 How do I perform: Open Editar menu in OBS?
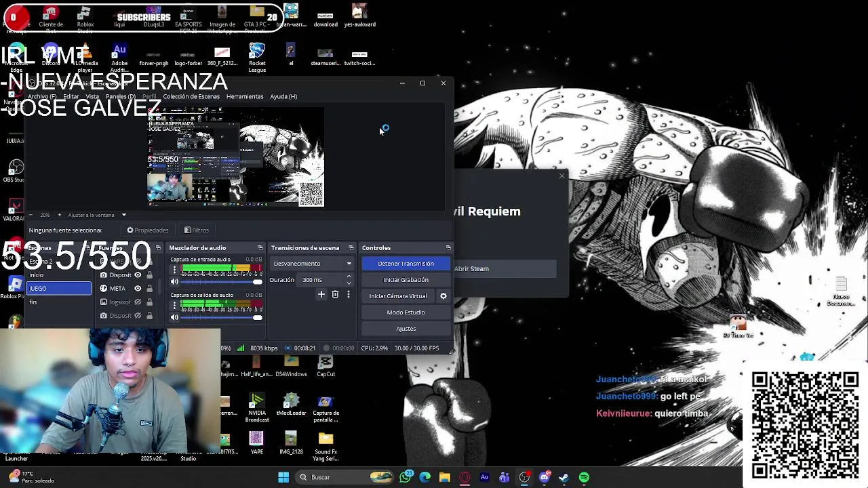[x=71, y=97]
